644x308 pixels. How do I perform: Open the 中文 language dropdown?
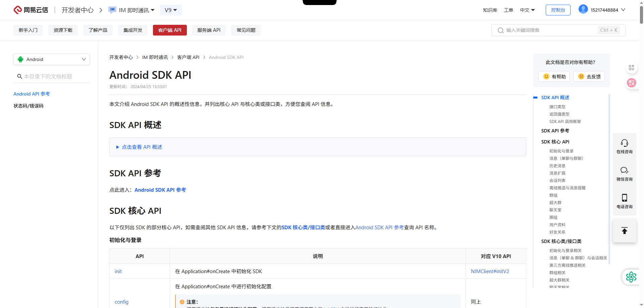coord(527,10)
